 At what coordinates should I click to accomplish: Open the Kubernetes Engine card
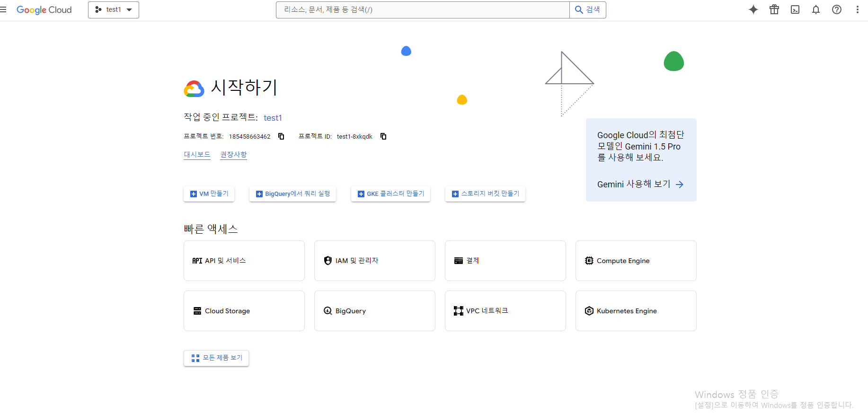(636, 311)
